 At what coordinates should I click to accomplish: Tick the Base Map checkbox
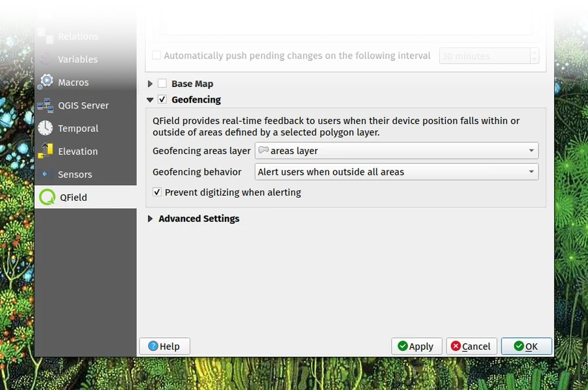pos(162,84)
